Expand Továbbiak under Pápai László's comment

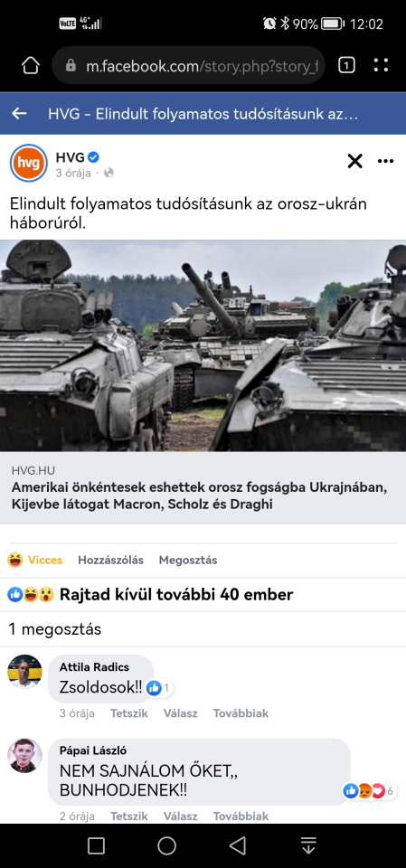coord(241,816)
